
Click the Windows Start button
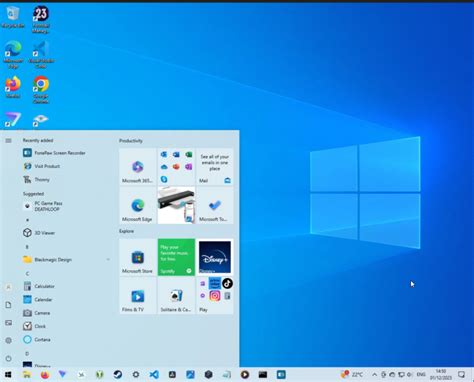pos(8,375)
